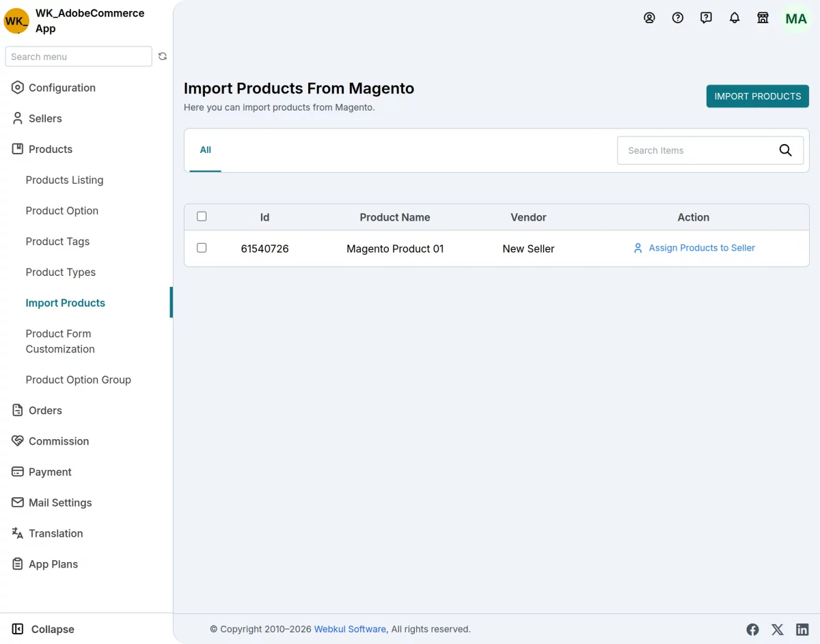Image resolution: width=820 pixels, height=644 pixels.
Task: Expand the Orders menu section
Action: 45,410
